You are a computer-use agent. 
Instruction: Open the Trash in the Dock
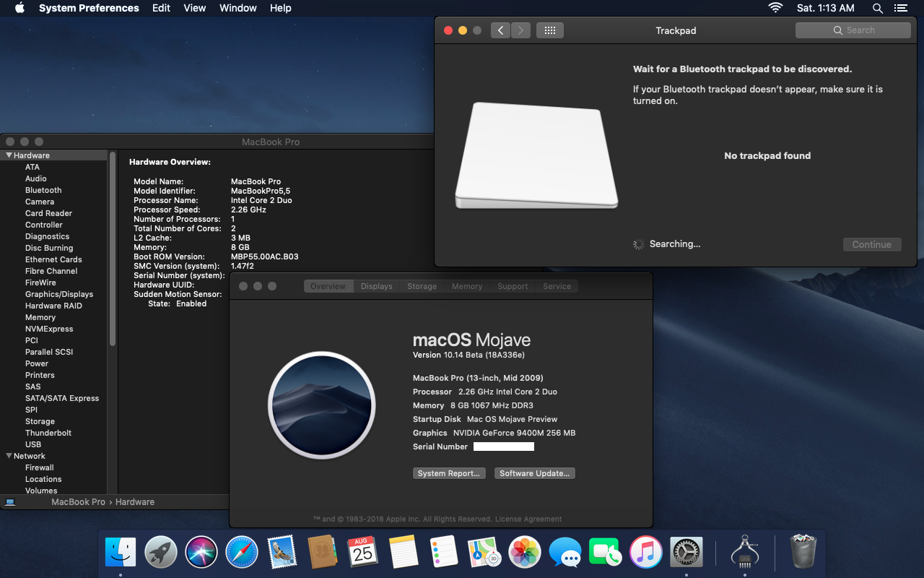803,553
